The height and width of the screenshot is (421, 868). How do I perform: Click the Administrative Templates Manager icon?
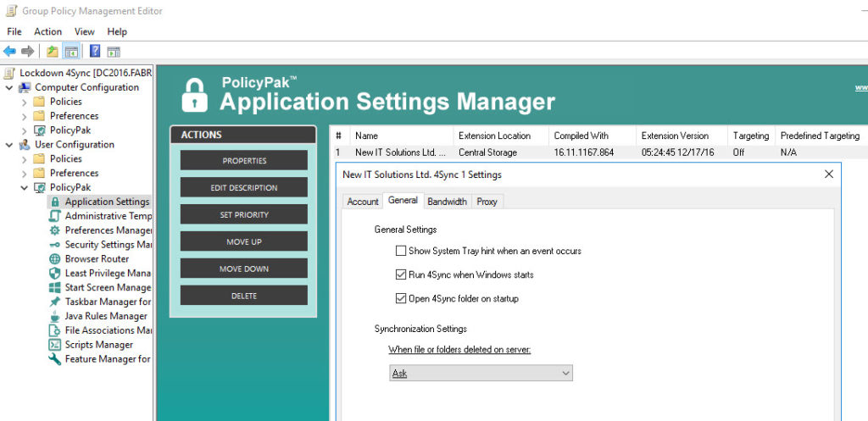(x=54, y=216)
